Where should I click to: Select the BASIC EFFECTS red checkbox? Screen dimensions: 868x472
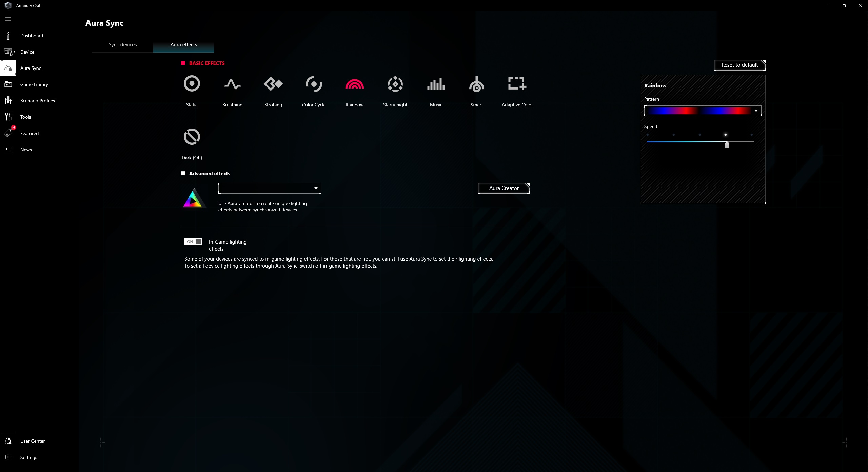tap(183, 63)
